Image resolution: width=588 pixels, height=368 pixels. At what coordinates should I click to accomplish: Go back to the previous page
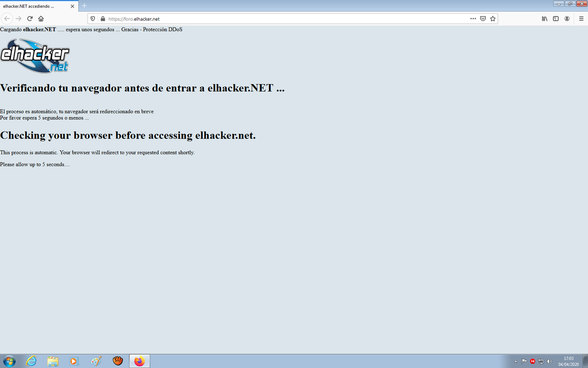(7, 18)
